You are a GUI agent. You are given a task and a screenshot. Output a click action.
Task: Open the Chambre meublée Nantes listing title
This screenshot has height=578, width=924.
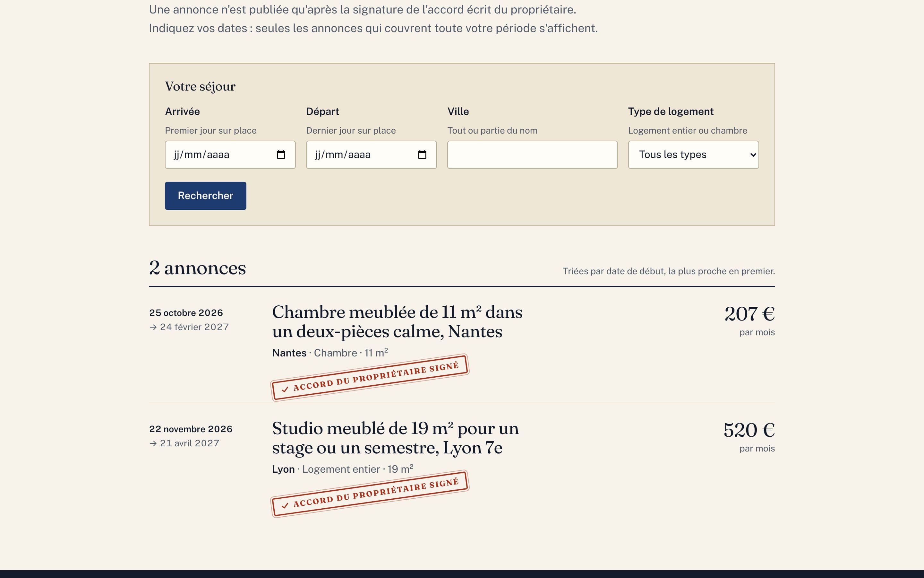397,321
